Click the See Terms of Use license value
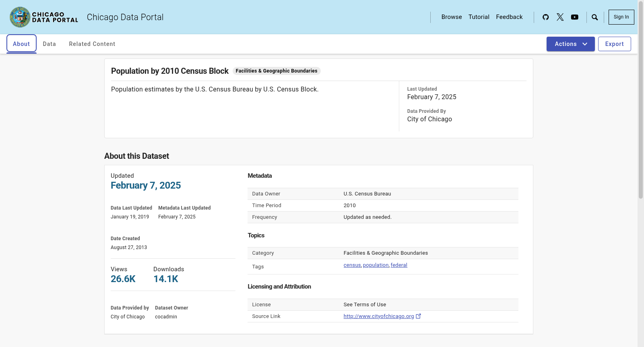Screen dimensions: 644x347 click(x=365, y=305)
